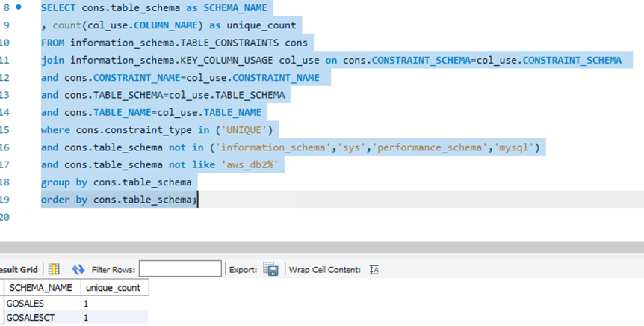Click the refresh results icon

point(78,269)
